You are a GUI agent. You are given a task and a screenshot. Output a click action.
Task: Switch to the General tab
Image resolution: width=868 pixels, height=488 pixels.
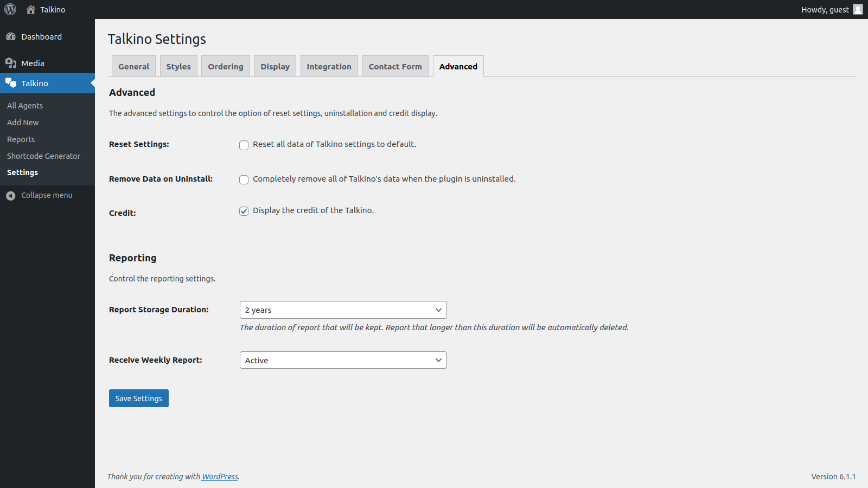133,66
